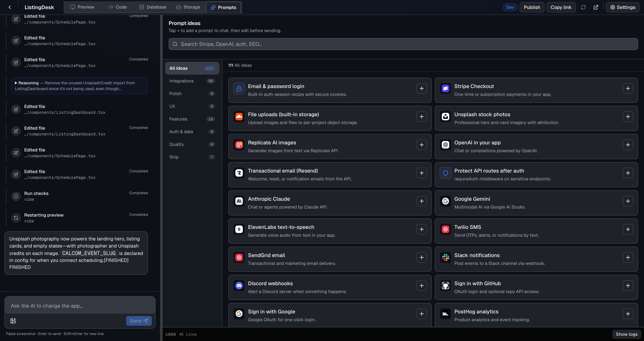Add the Anthropic Claude prompt
The height and width of the screenshot is (341, 644).
[422, 201]
